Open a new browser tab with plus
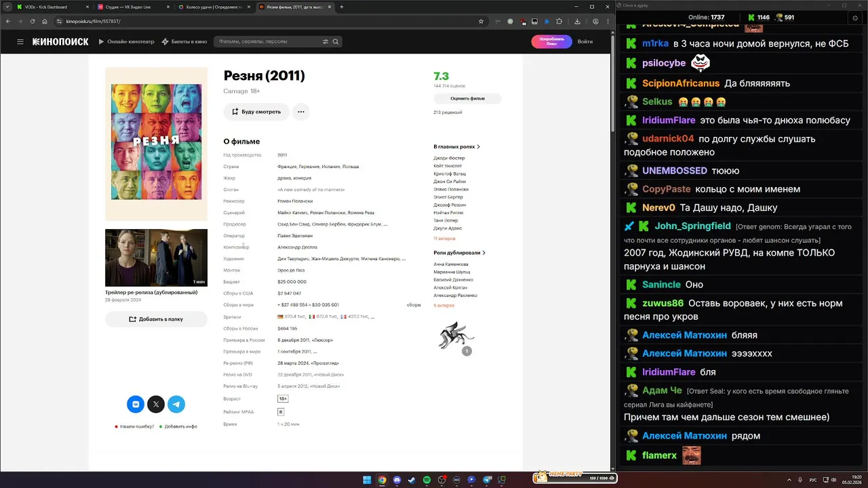This screenshot has height=488, width=868. coord(342,7)
